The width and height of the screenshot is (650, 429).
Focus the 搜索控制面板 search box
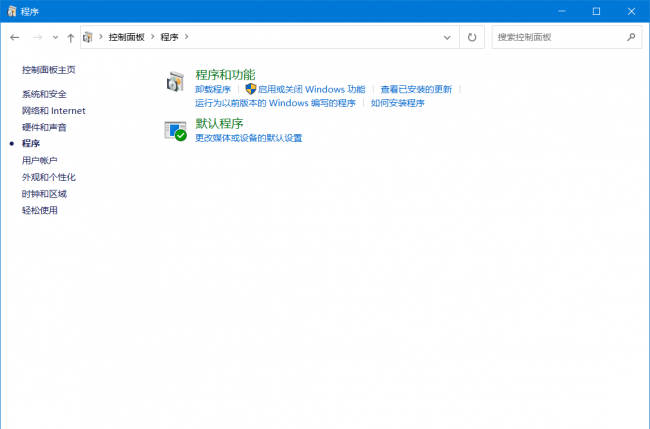[567, 37]
